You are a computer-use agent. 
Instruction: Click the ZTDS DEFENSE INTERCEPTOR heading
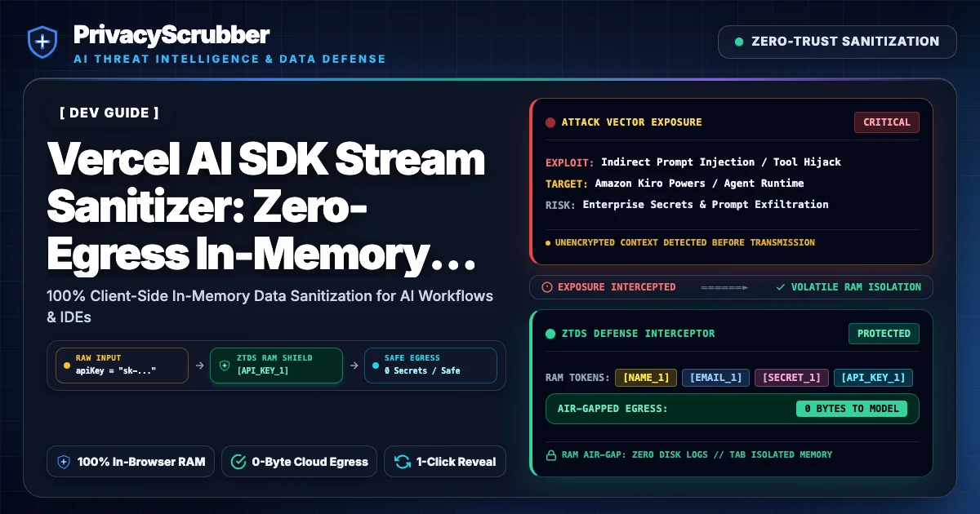pos(638,334)
